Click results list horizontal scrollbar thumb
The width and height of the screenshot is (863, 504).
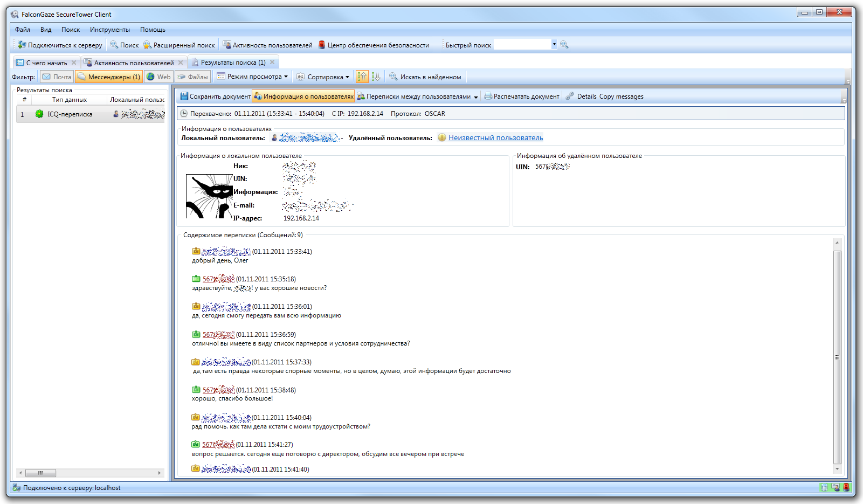pos(40,473)
